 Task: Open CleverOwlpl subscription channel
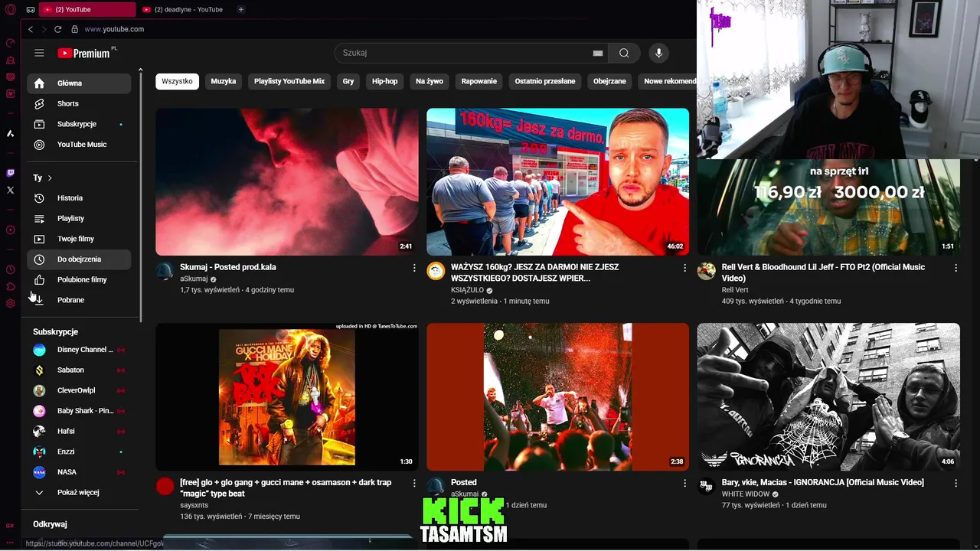(x=79, y=390)
